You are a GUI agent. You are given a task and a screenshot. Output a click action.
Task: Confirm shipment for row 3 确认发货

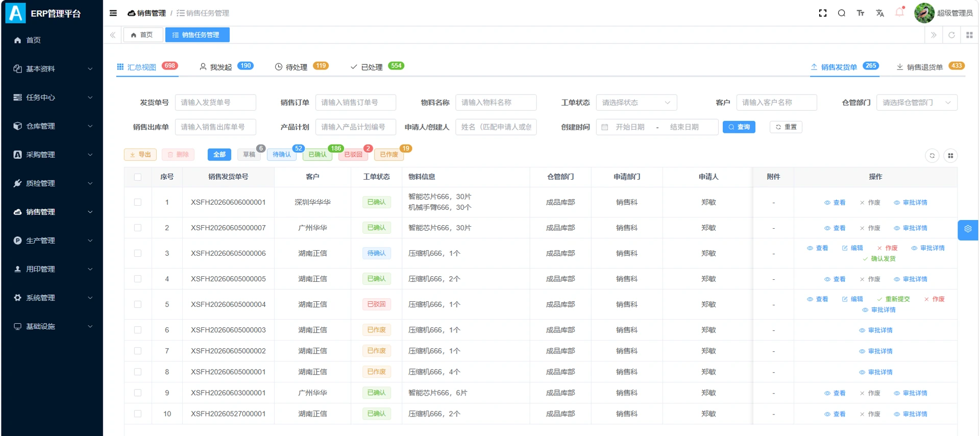[x=879, y=259]
